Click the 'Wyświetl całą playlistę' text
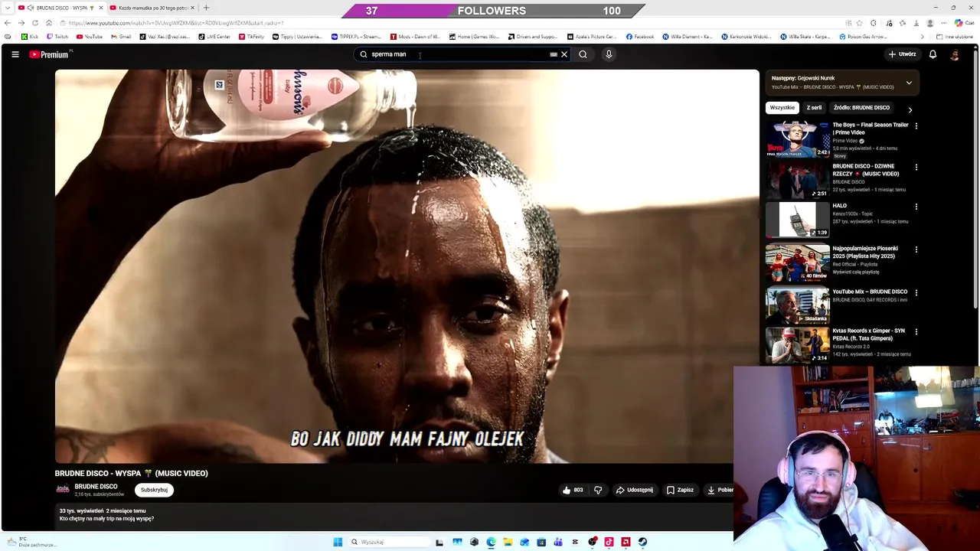 coord(856,272)
